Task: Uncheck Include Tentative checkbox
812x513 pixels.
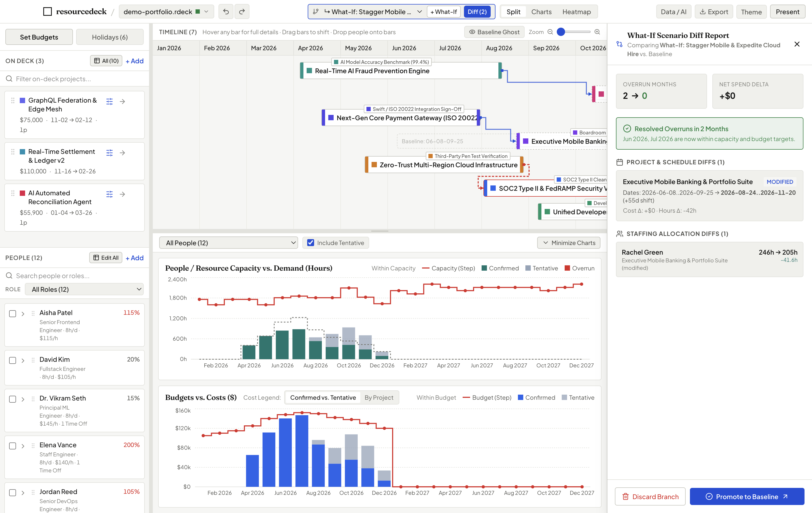Action: pos(311,243)
